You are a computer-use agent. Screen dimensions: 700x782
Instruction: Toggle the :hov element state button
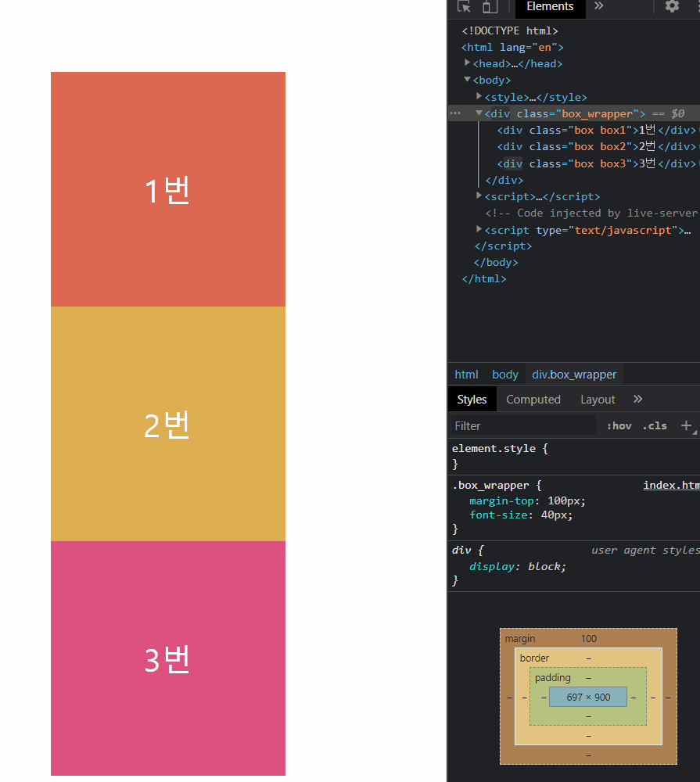tap(619, 426)
